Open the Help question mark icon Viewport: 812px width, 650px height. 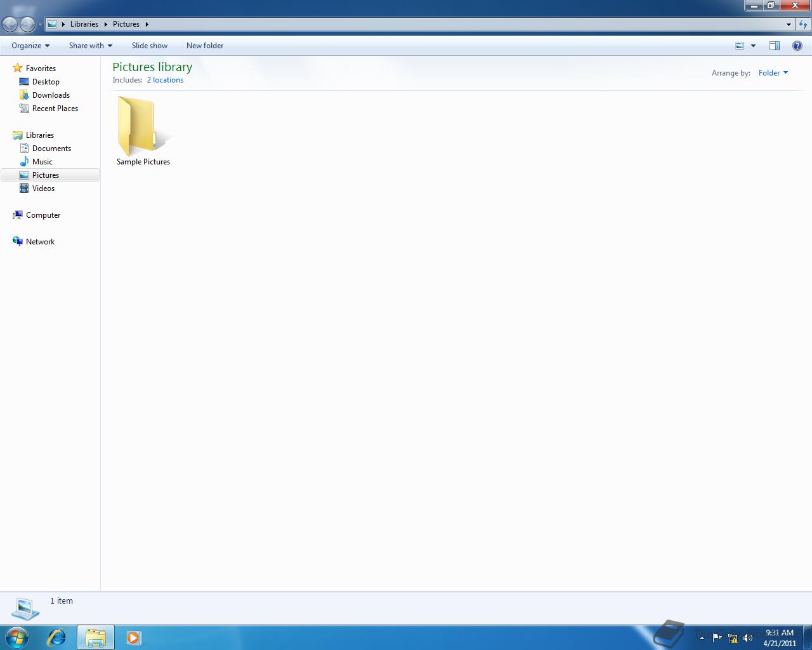(x=797, y=46)
